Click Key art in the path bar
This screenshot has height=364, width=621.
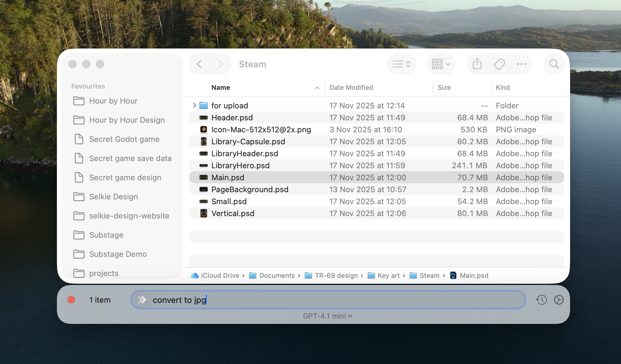coord(388,275)
